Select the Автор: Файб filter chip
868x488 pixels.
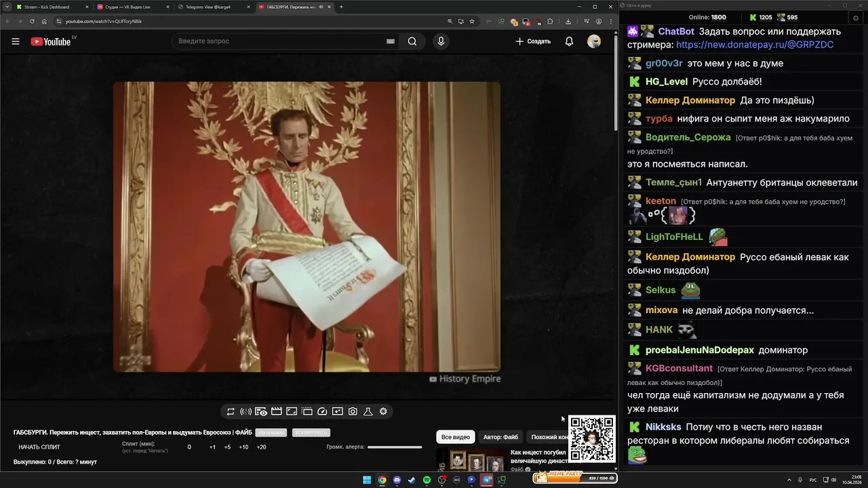tap(500, 437)
